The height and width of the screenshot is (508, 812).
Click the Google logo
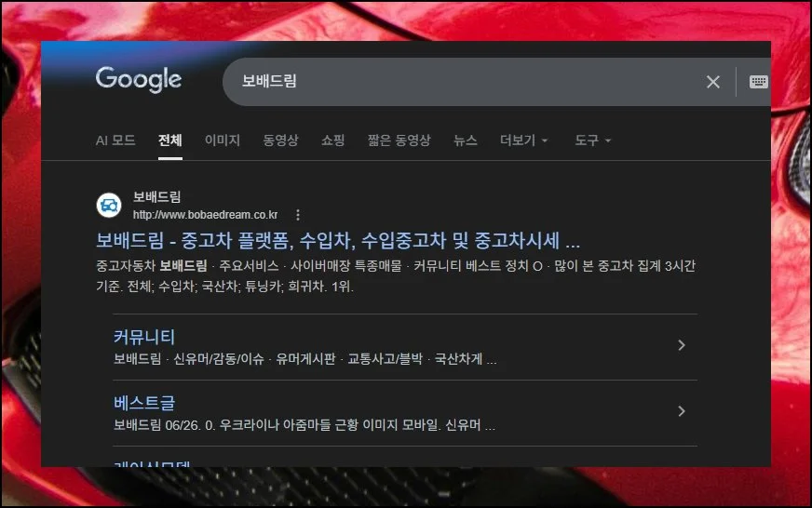(138, 80)
